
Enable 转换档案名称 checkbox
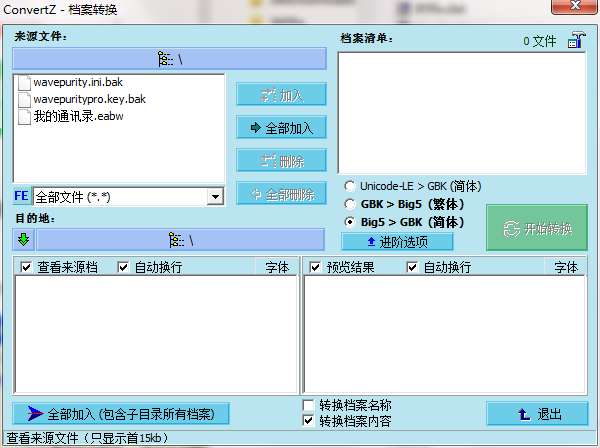pos(308,405)
